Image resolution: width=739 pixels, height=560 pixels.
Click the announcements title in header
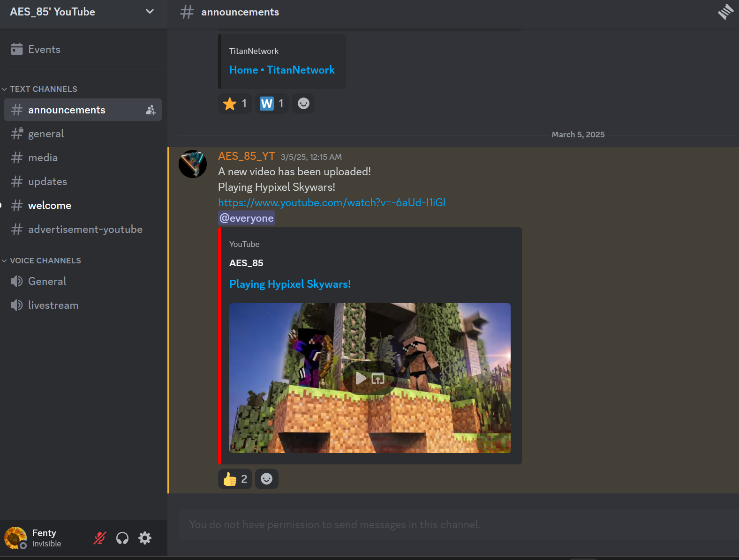tap(240, 12)
